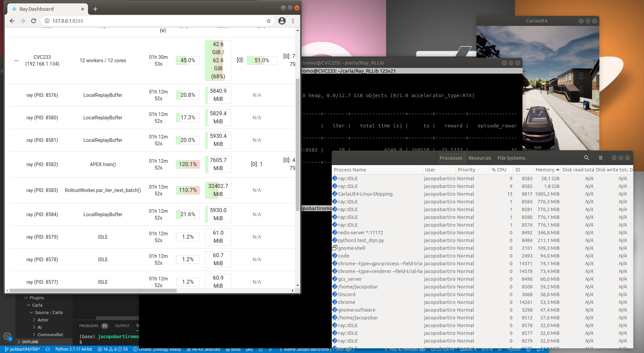Start a run with the play icon

click(271, 349)
